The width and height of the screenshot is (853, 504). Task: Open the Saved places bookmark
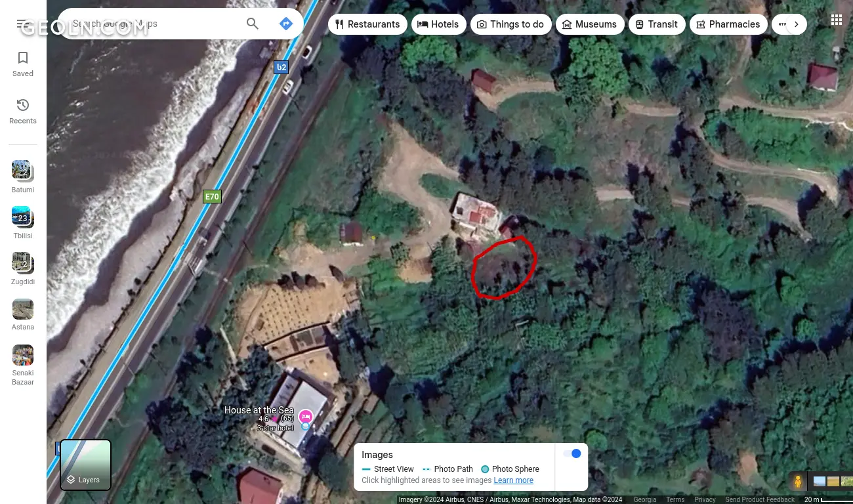pos(23,64)
